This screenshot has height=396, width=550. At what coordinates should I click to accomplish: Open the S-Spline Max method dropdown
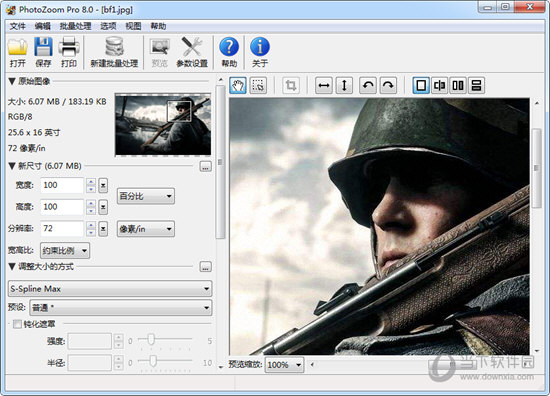click(x=110, y=289)
